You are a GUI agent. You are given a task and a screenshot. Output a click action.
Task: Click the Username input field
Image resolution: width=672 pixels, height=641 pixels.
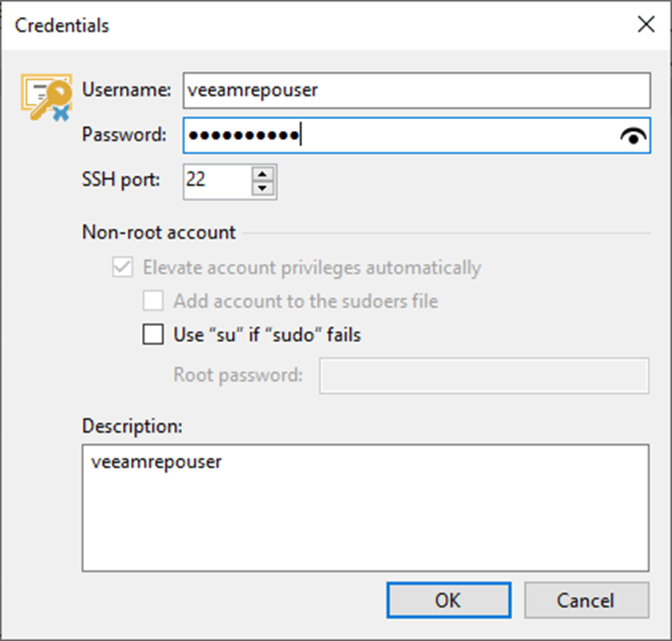pos(415,90)
